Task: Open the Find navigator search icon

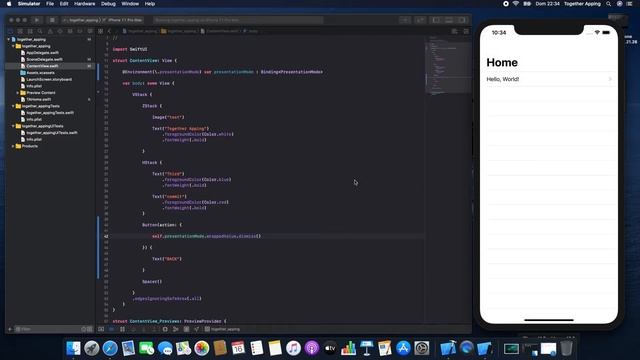Action: coord(40,31)
